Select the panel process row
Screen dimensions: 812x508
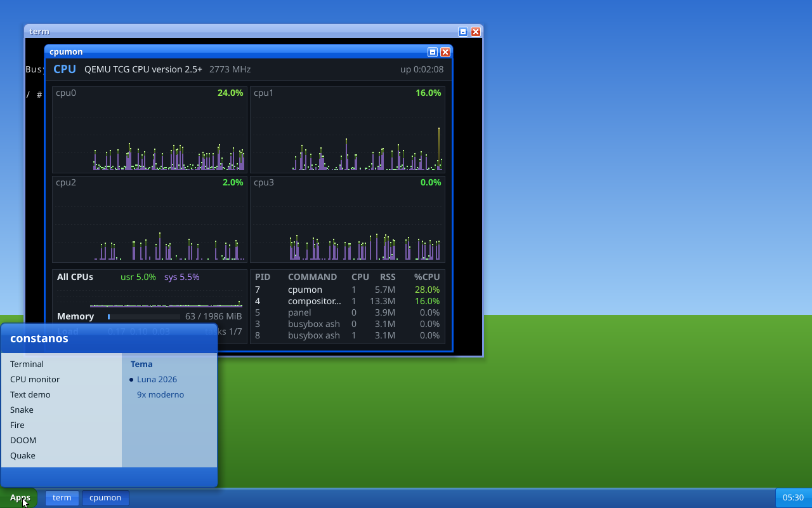[348, 312]
